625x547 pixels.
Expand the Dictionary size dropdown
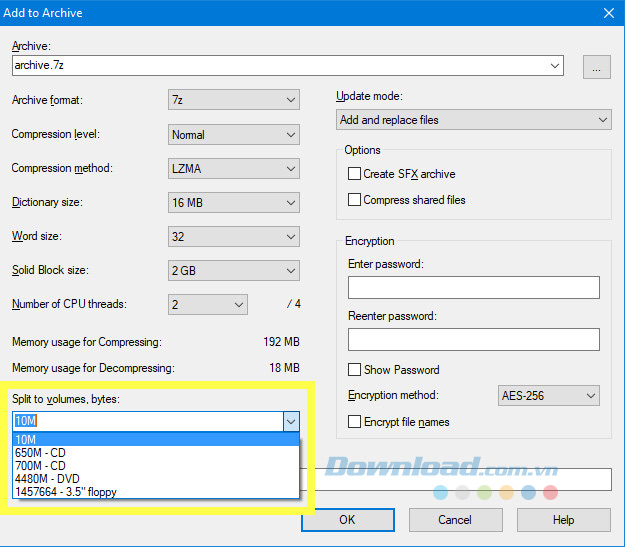[234, 202]
